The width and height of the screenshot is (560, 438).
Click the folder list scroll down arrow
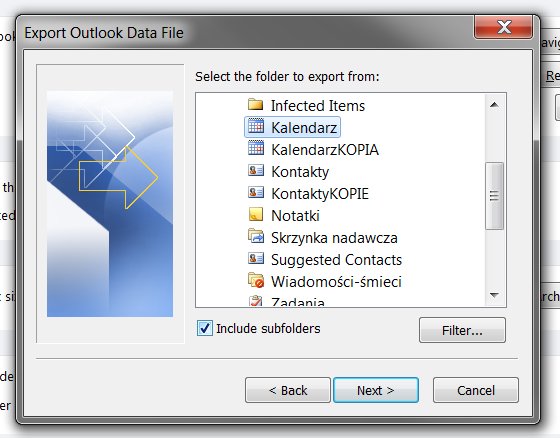point(495,295)
